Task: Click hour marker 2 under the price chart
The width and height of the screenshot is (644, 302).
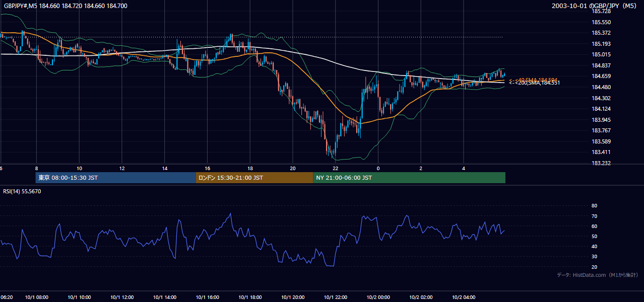Action: click(x=421, y=168)
